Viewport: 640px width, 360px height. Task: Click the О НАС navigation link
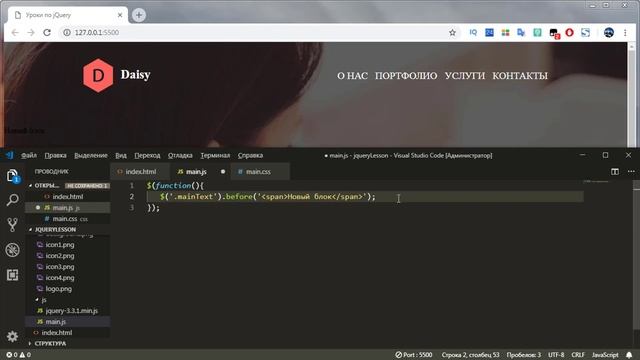(352, 76)
